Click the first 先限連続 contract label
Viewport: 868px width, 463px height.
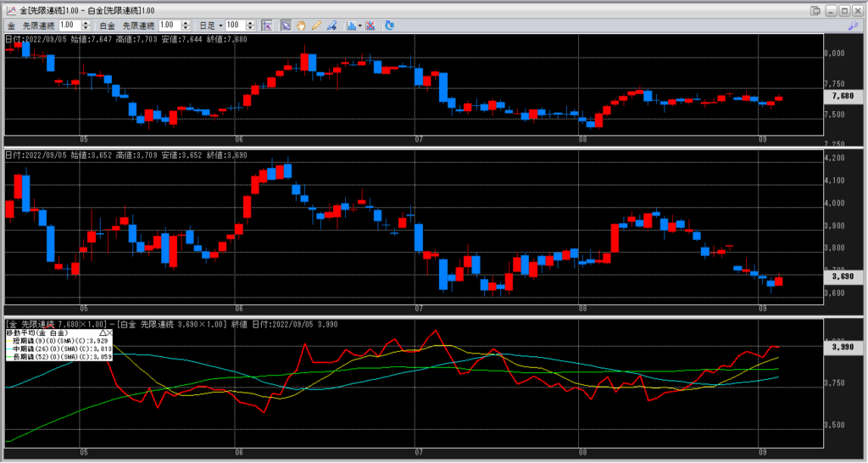click(38, 25)
